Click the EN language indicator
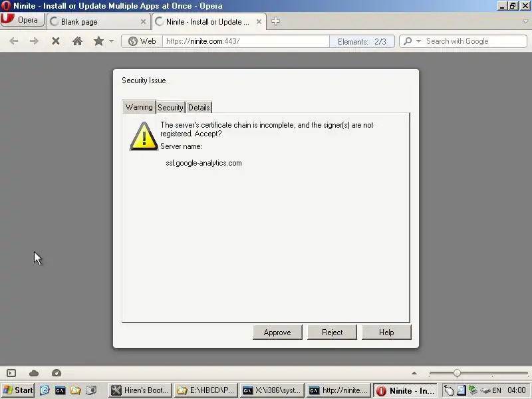Viewport: 532px width, 399px height. coord(497,390)
